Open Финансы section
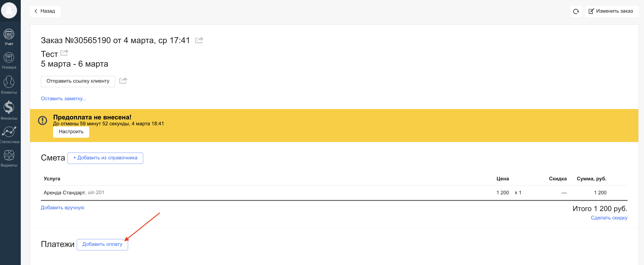Screen dimensions: 644x265 (9, 110)
